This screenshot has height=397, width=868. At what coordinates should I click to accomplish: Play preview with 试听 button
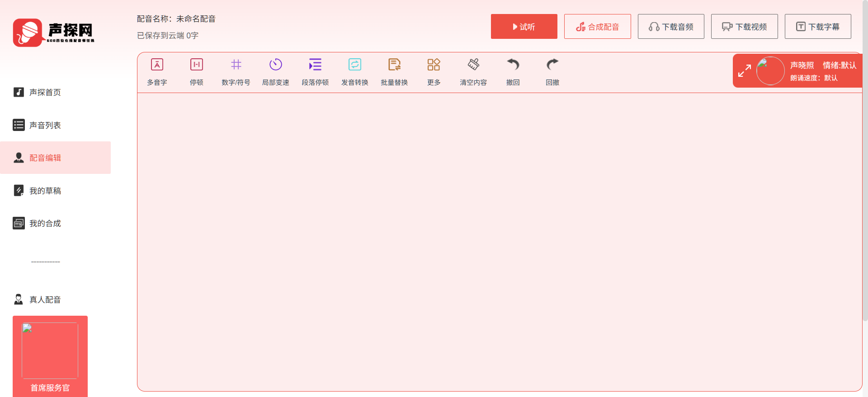click(524, 27)
